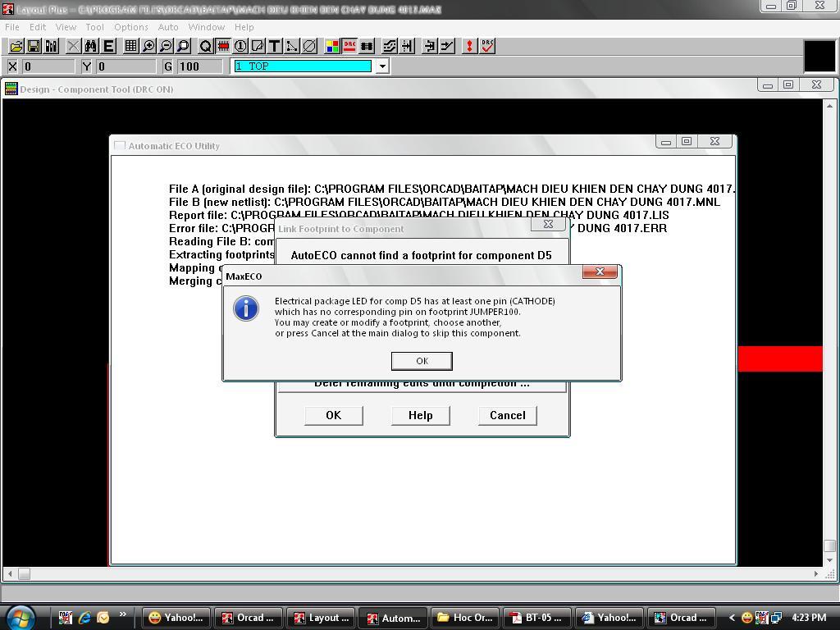This screenshot has width=840, height=630.
Task: Select the Component tool chip icon
Action: (x=223, y=46)
